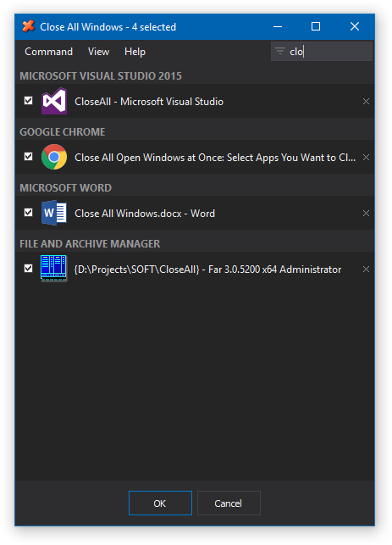
Task: Click the 'GOOGLE CHROME' group header
Action: pyautogui.click(x=62, y=131)
